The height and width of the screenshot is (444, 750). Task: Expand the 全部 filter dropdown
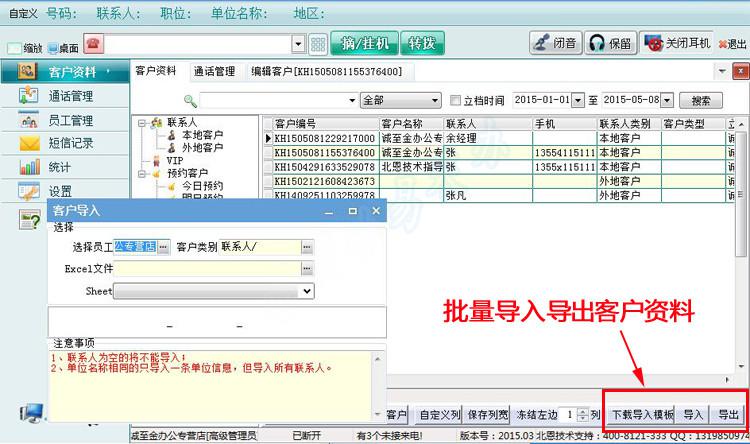tap(433, 101)
